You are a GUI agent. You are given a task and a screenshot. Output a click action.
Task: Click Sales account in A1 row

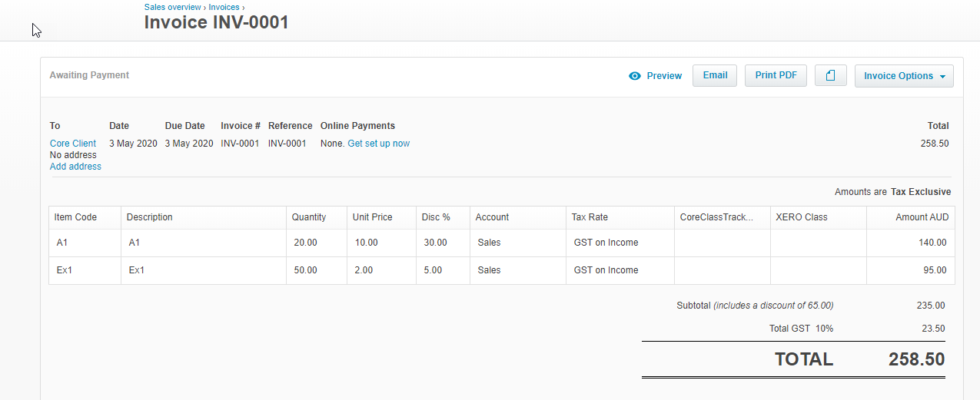489,243
